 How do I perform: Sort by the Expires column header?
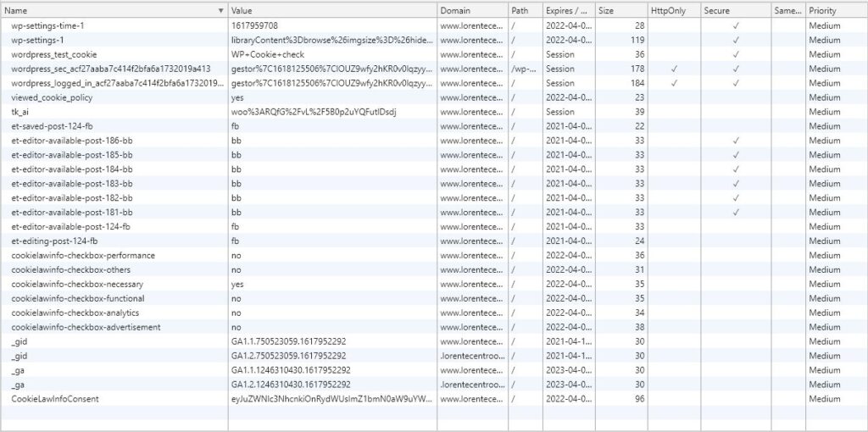coord(569,10)
